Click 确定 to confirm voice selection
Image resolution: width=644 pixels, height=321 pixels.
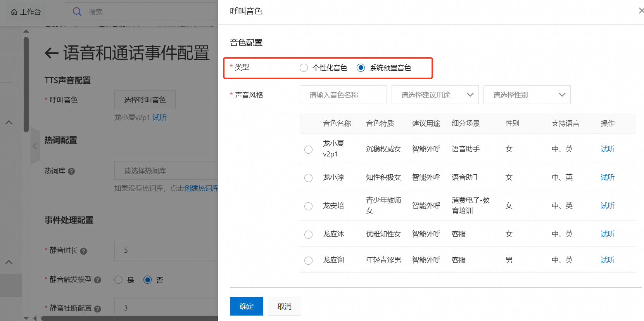tap(247, 306)
